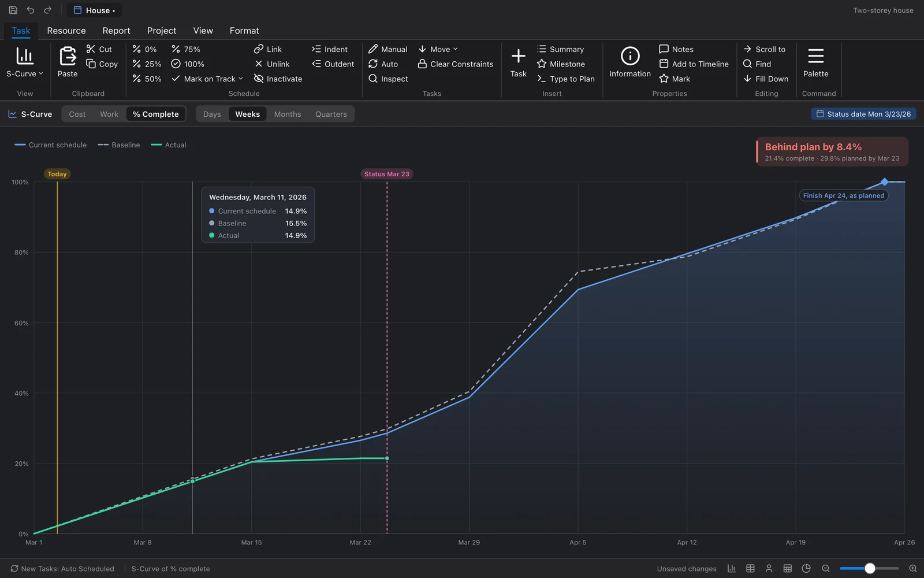924x578 pixels.
Task: Click Clear Constraints
Action: click(456, 64)
